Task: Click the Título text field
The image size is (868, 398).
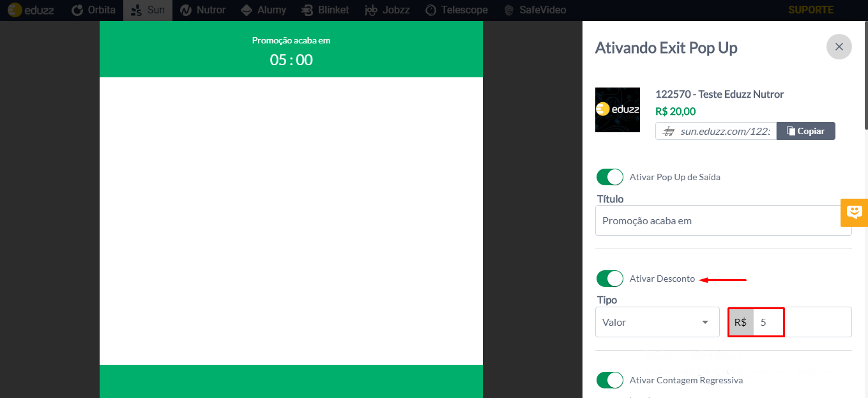Action: coord(723,220)
